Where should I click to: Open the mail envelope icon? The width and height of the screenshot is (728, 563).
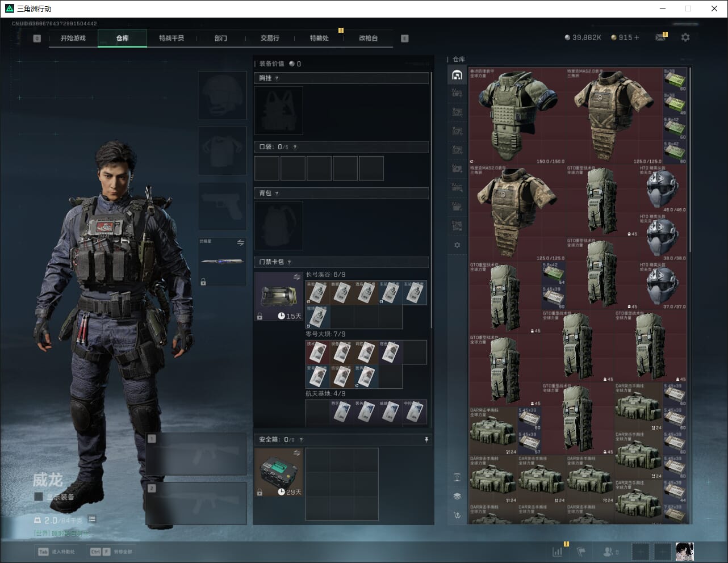pyautogui.click(x=660, y=37)
